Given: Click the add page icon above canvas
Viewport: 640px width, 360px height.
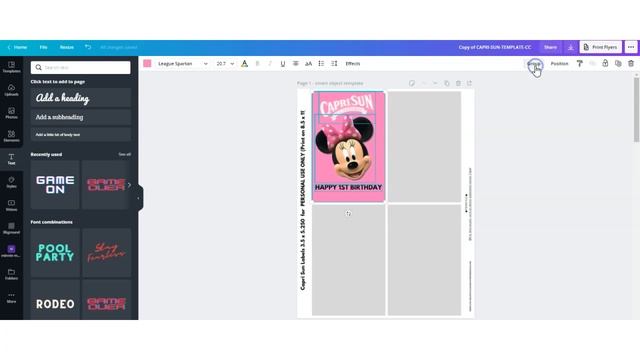Looking at the screenshot, I should (469, 83).
